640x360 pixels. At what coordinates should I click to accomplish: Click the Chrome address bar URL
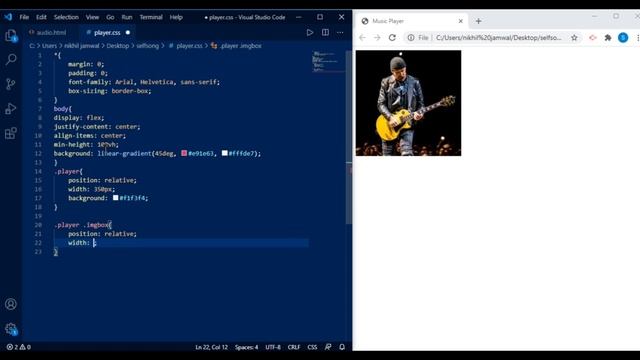pyautogui.click(x=498, y=38)
